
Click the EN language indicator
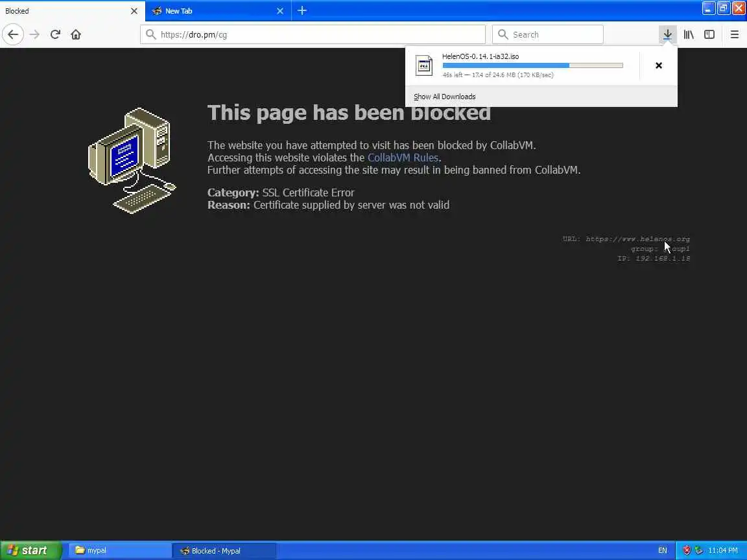pyautogui.click(x=662, y=550)
